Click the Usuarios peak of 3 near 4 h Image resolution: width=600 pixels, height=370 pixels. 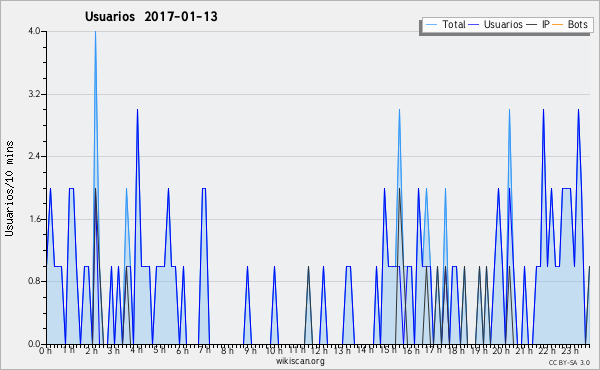(x=137, y=111)
